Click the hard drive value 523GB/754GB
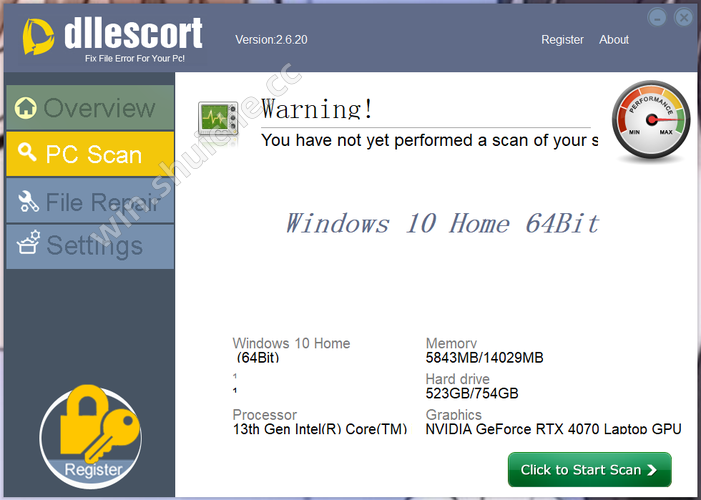This screenshot has width=701, height=500. click(x=472, y=394)
